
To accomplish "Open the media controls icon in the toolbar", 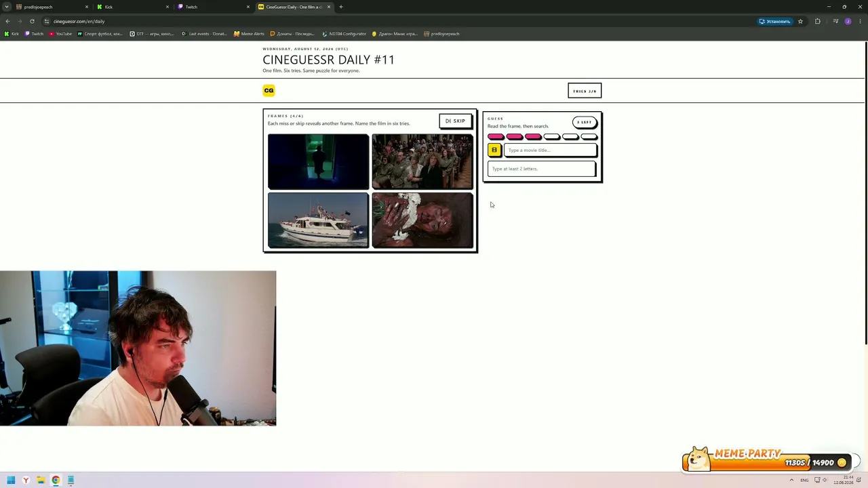I will coord(835,21).
